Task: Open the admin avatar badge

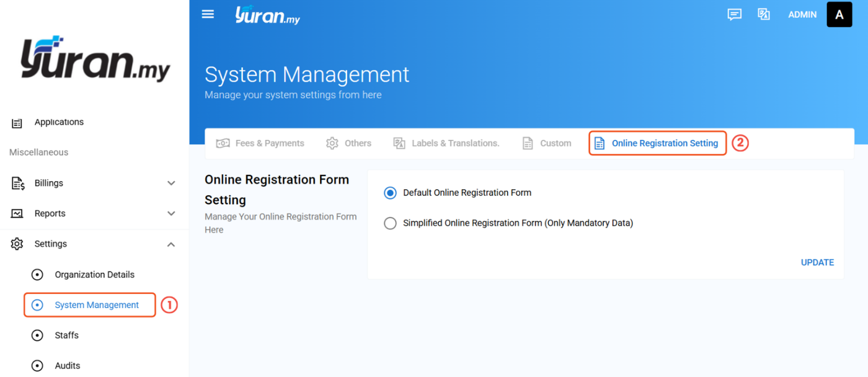Action: (x=839, y=15)
